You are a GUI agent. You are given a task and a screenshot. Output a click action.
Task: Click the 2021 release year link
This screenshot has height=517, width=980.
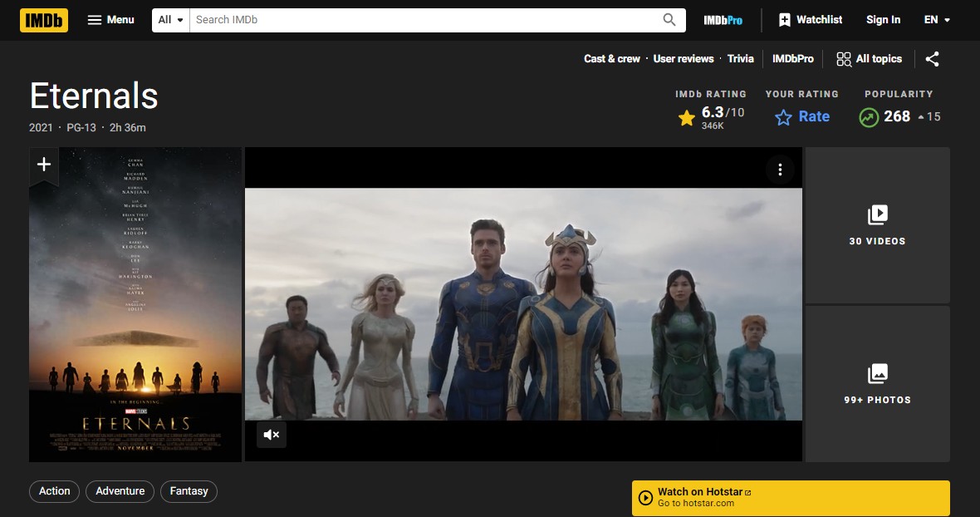[x=41, y=127]
